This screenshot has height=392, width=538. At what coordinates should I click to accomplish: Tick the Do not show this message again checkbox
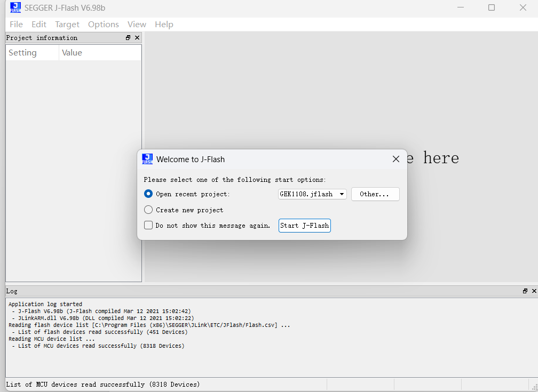click(x=148, y=225)
